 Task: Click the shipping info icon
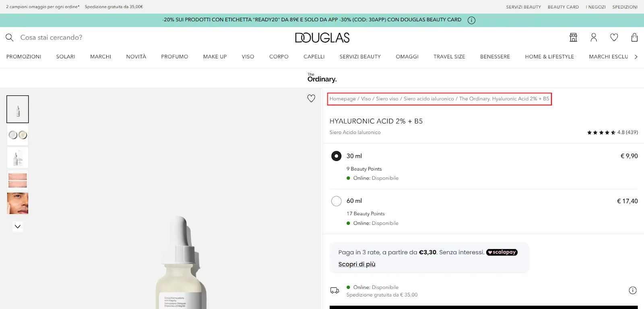coord(633,290)
